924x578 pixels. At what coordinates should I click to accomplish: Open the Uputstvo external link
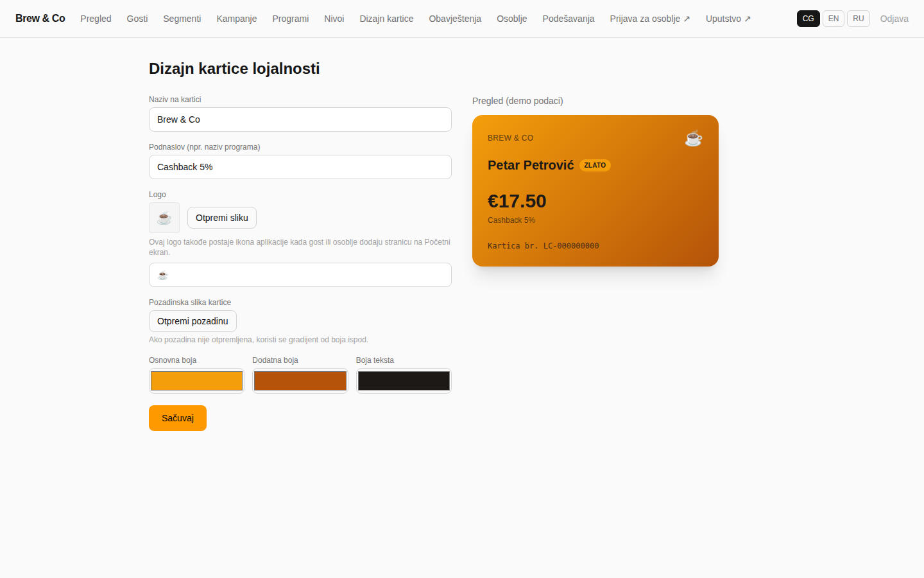(728, 19)
